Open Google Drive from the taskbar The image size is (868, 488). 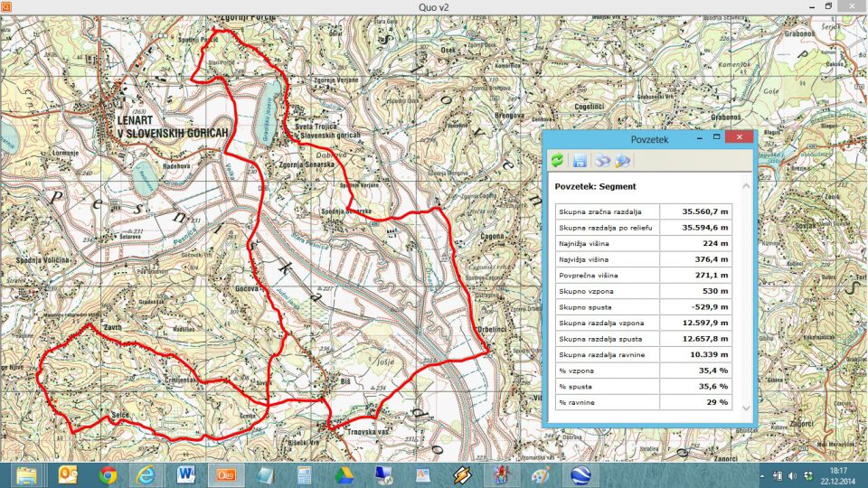(x=344, y=475)
